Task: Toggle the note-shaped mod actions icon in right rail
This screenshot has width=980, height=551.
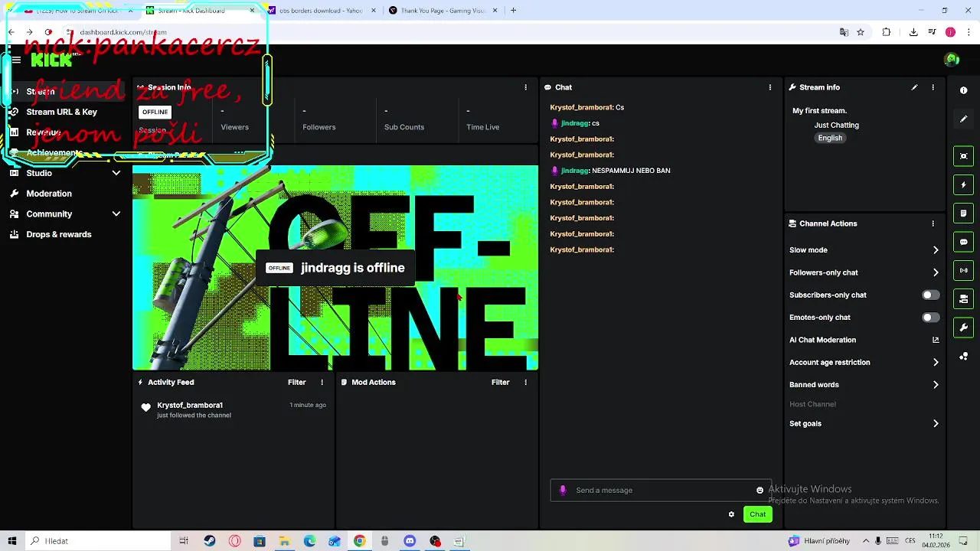Action: (x=963, y=213)
